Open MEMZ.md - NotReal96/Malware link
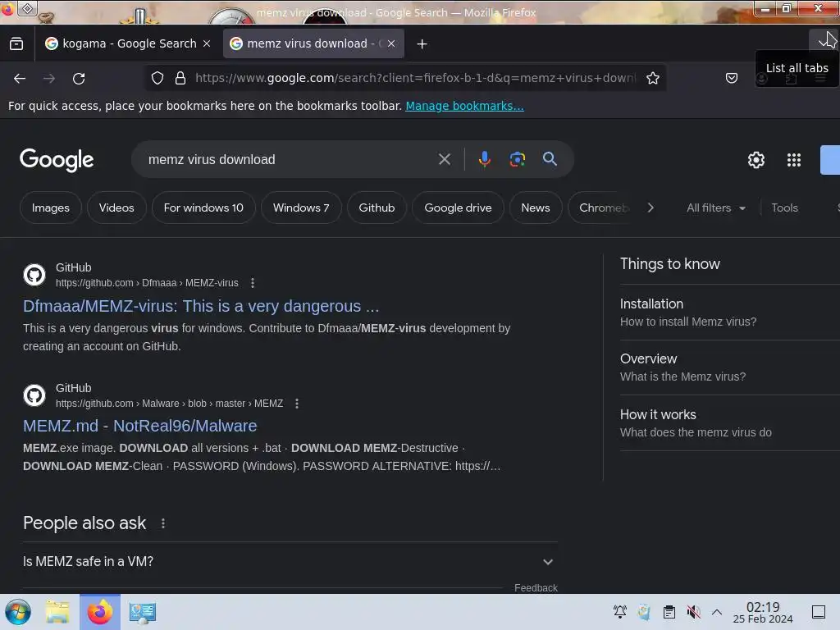Viewport: 840px width, 630px height. click(139, 426)
